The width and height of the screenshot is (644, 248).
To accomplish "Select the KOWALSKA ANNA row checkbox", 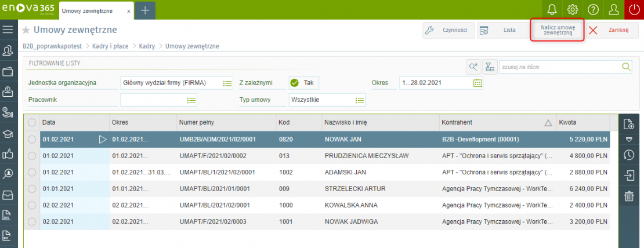I will pyautogui.click(x=32, y=205).
